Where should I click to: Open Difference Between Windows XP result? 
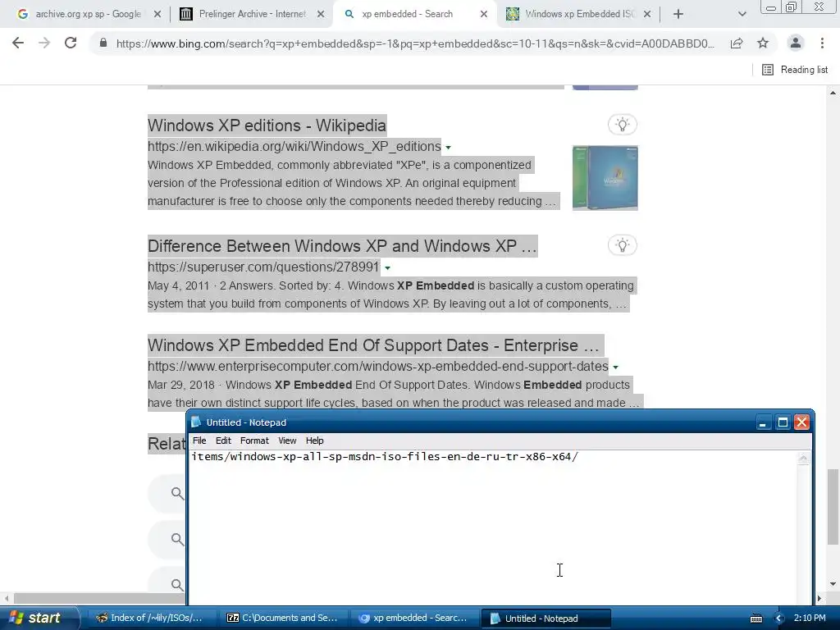[342, 246]
